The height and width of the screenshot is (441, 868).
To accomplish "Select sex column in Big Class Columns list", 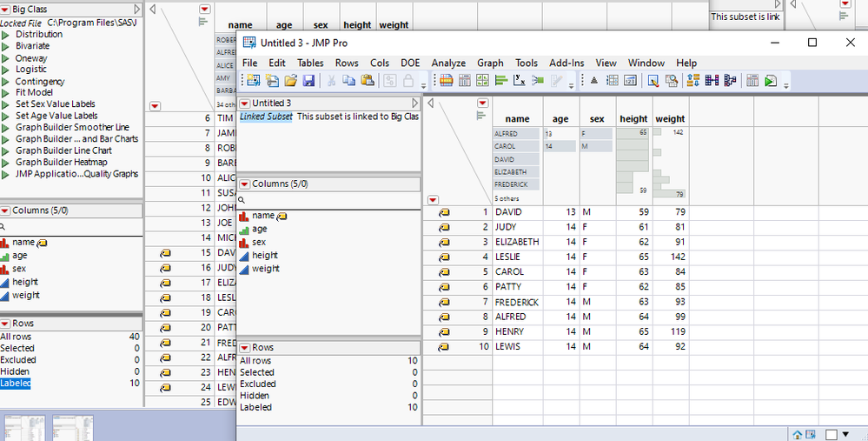I will [x=19, y=269].
